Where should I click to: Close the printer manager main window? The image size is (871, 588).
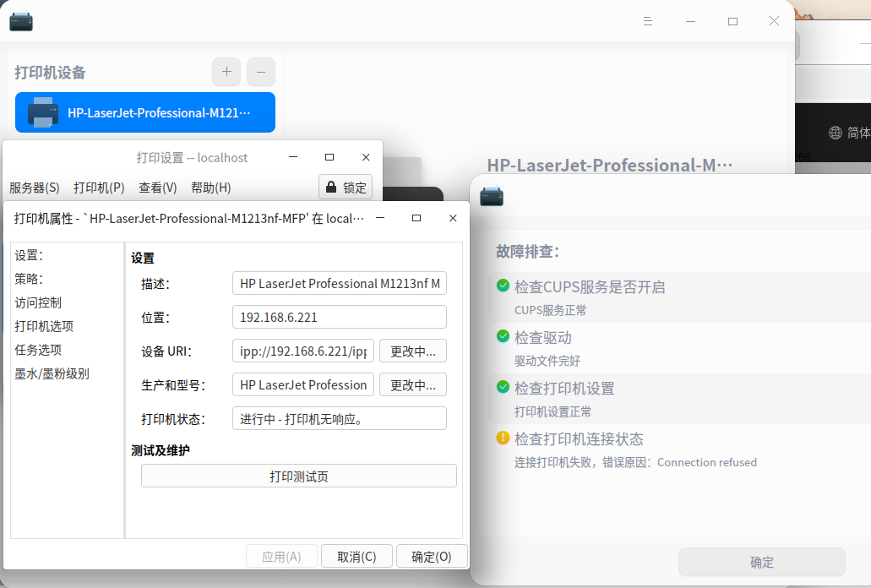point(774,21)
